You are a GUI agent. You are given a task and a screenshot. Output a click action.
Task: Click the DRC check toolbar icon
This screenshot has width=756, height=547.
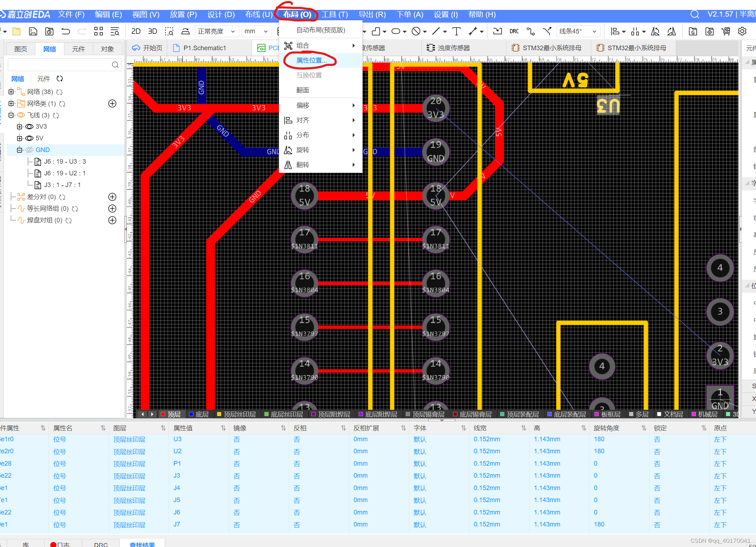(x=514, y=31)
